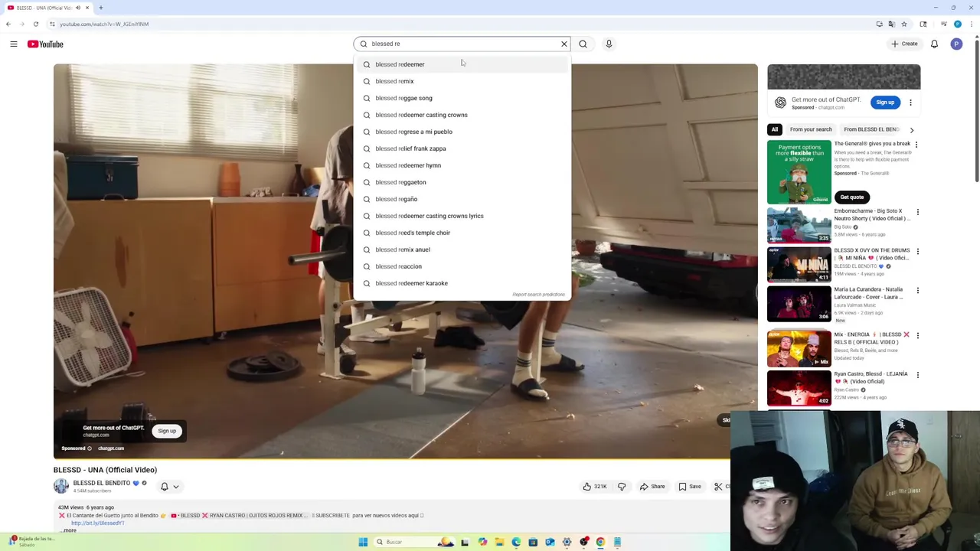Select suggestion 'blessed redeemer hymn'
The width and height of the screenshot is (980, 551).
462,165
